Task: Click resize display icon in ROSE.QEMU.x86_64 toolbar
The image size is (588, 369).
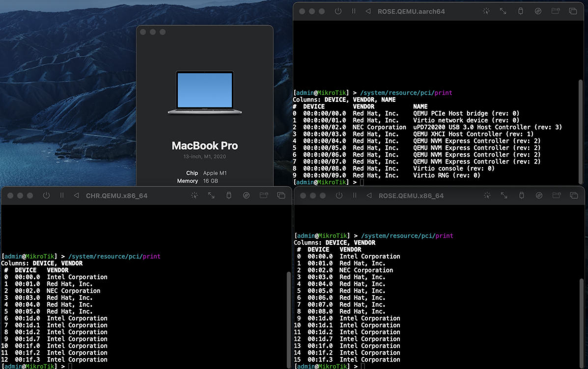Action: tap(504, 196)
